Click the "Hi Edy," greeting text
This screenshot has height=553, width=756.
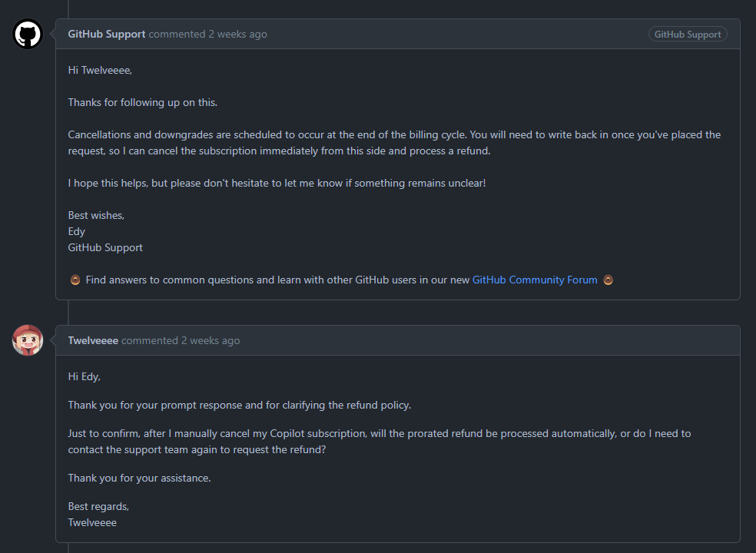[x=85, y=377]
